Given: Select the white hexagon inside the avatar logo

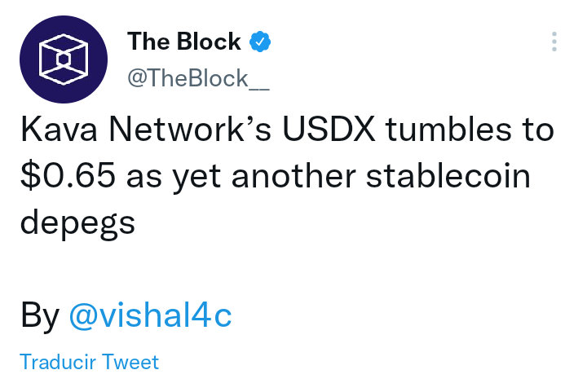Looking at the screenshot, I should (x=64, y=59).
